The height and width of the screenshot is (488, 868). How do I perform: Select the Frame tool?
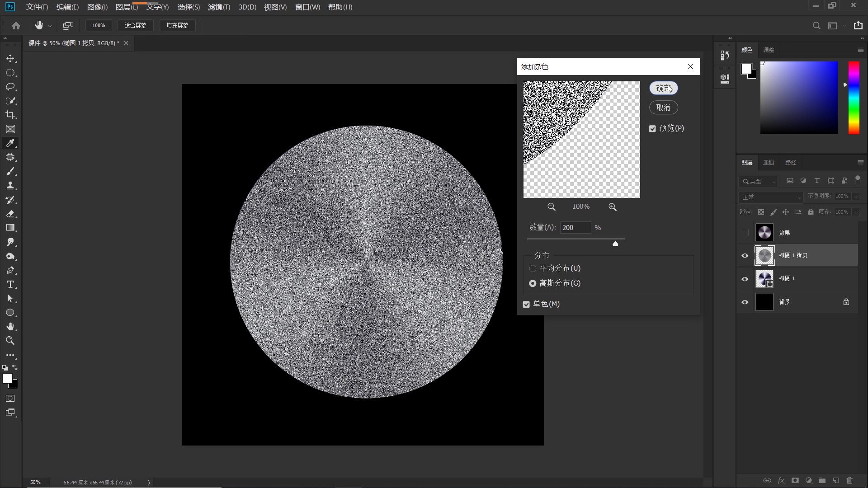tap(10, 129)
